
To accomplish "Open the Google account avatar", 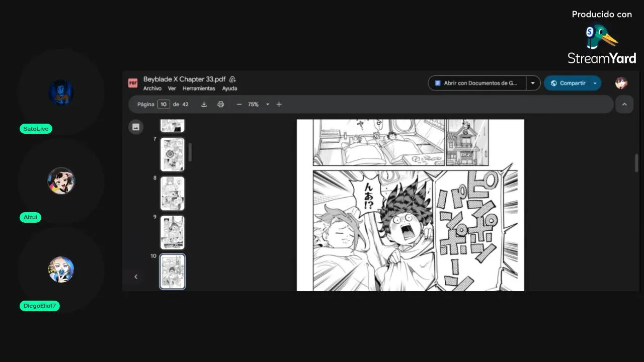I will coord(621,83).
